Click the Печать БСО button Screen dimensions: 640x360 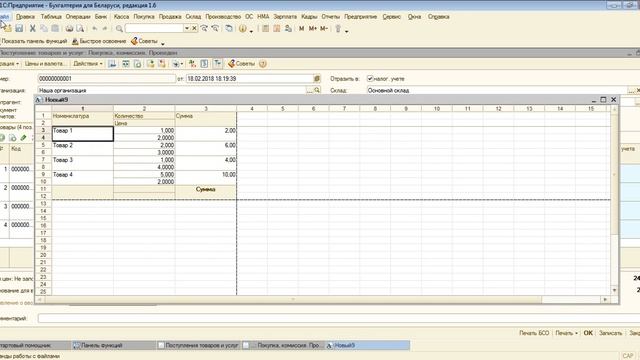534,333
